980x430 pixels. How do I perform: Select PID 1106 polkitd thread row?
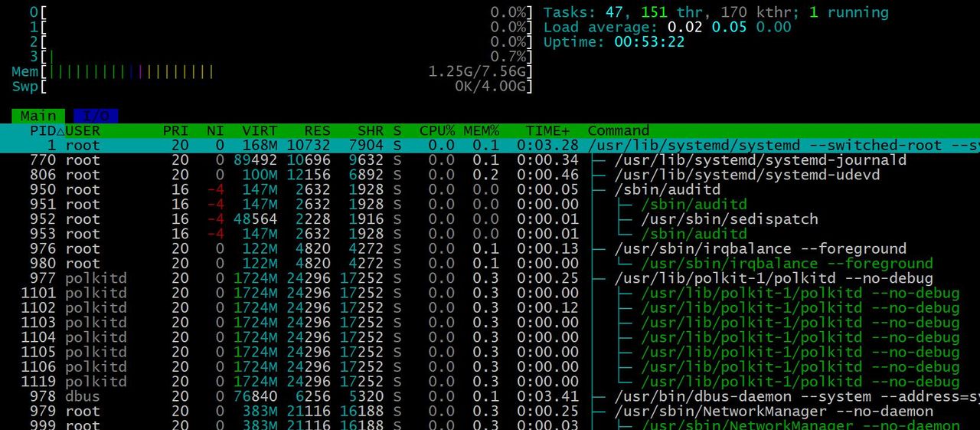[x=490, y=366]
